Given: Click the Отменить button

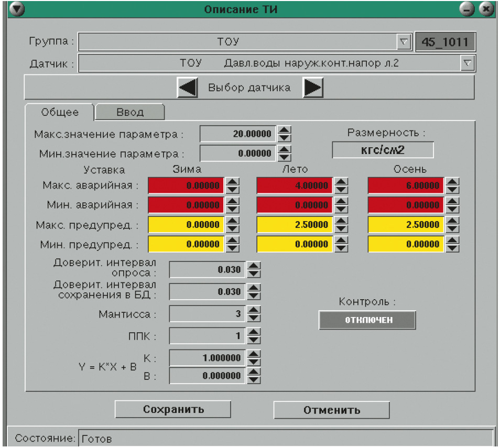Looking at the screenshot, I should tap(332, 410).
